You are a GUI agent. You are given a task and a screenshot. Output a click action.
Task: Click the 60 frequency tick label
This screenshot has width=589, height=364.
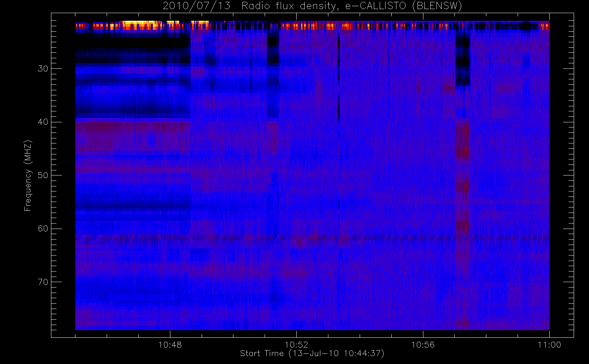[x=43, y=229]
